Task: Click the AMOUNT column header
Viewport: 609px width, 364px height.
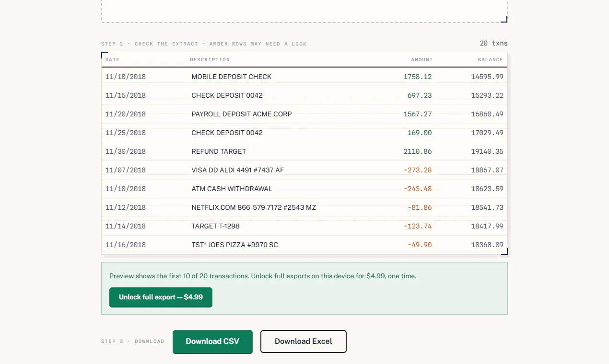Action: pyautogui.click(x=422, y=60)
